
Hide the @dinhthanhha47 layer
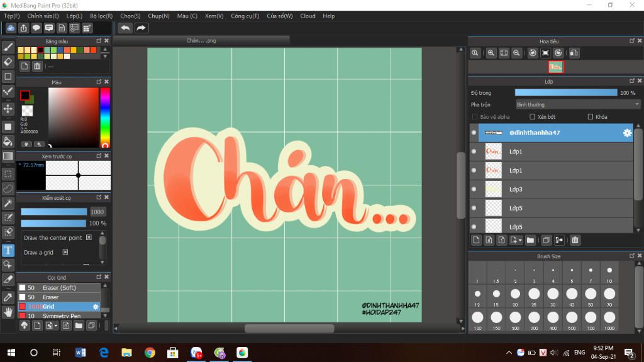tap(474, 133)
